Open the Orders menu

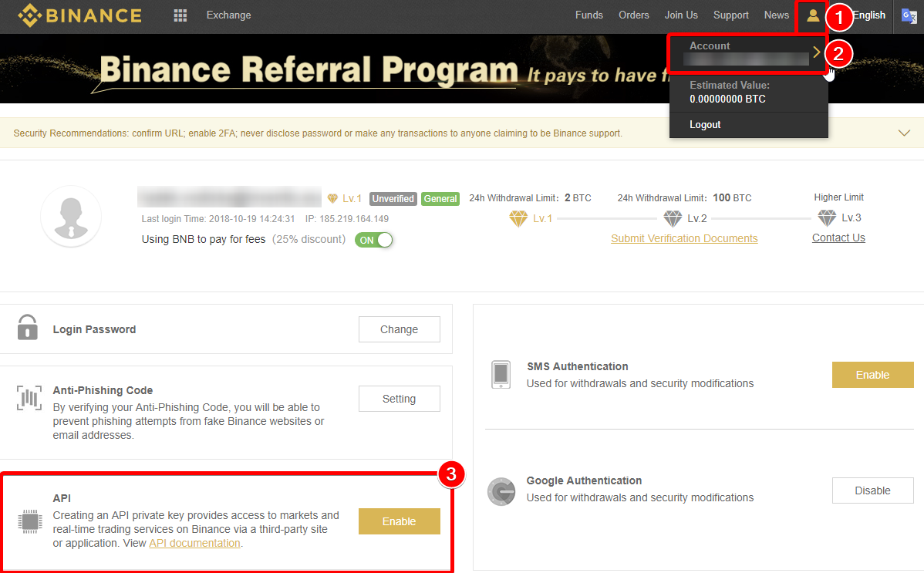pos(634,15)
